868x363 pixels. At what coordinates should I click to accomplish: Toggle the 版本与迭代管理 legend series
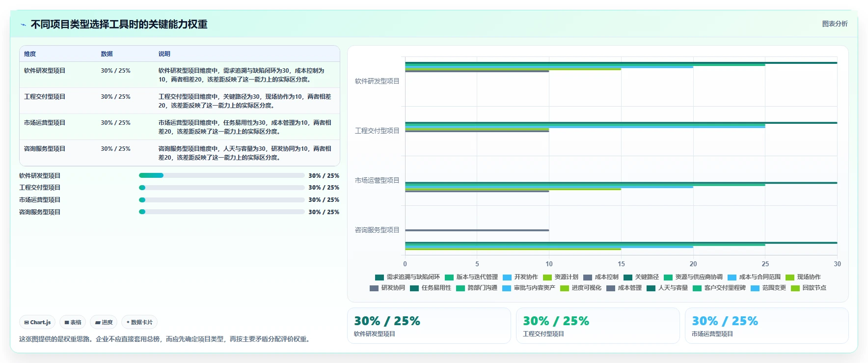pos(471,277)
